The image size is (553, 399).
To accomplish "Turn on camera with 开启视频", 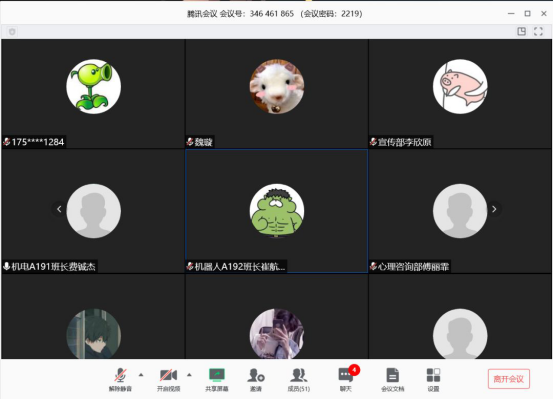I will point(169,379).
